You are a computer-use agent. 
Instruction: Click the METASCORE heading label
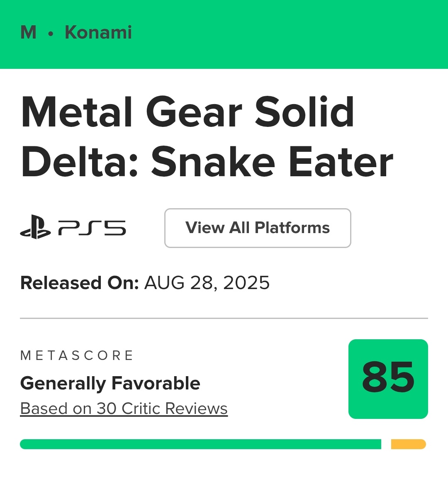pyautogui.click(x=77, y=355)
